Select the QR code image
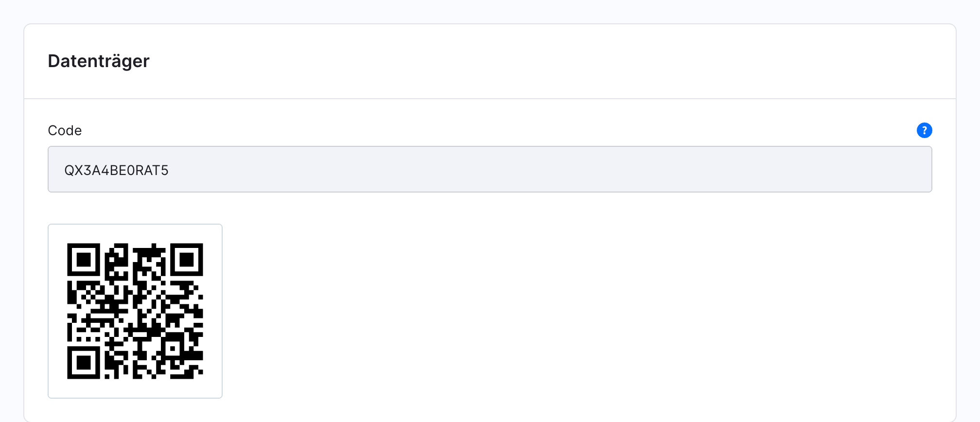Screen dimensions: 980x422 tap(135, 311)
